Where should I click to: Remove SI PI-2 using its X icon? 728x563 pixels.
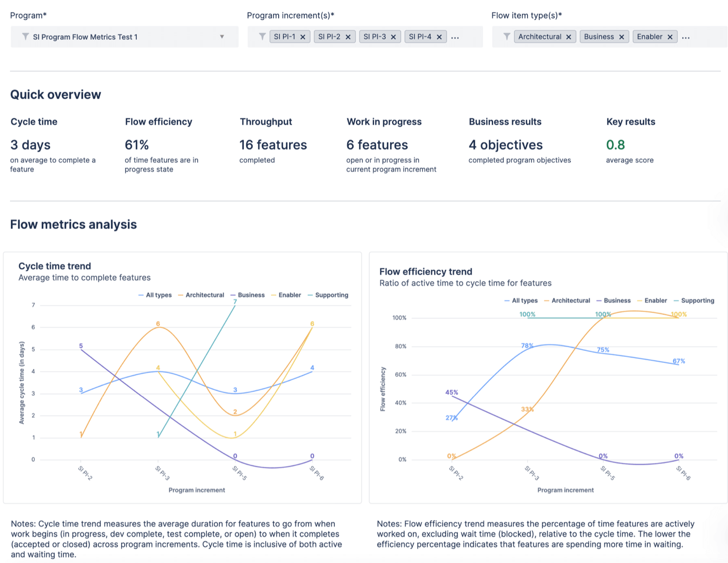coord(348,37)
